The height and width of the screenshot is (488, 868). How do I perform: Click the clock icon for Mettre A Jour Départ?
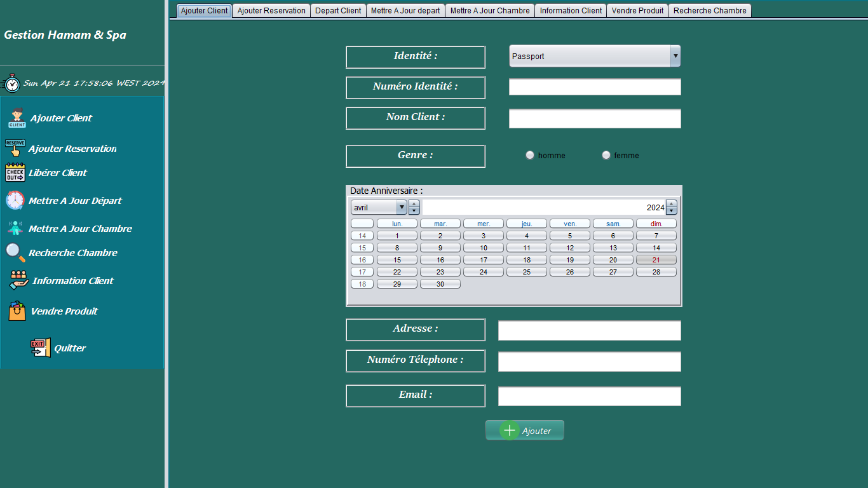[x=15, y=201]
